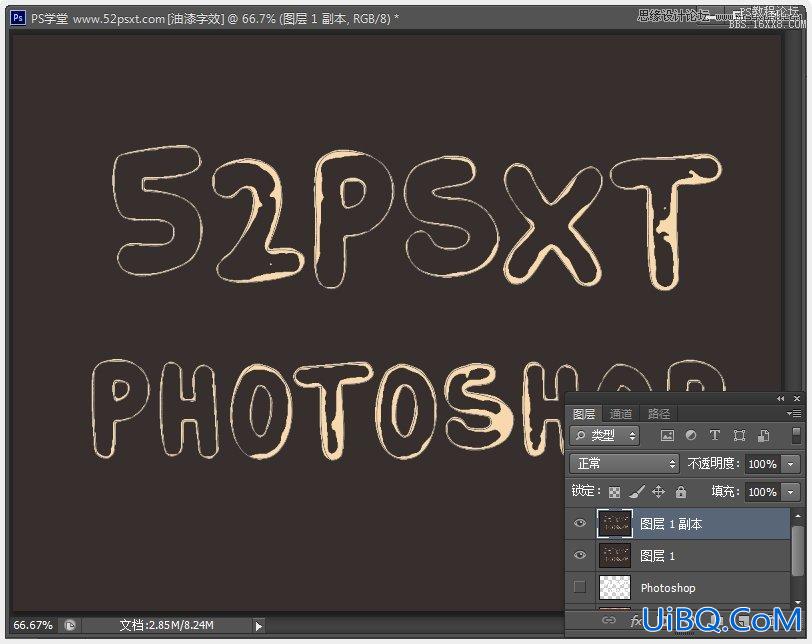Image resolution: width=812 pixels, height=644 pixels.
Task: Filter layers by adjustment layer icon
Action: click(x=691, y=435)
